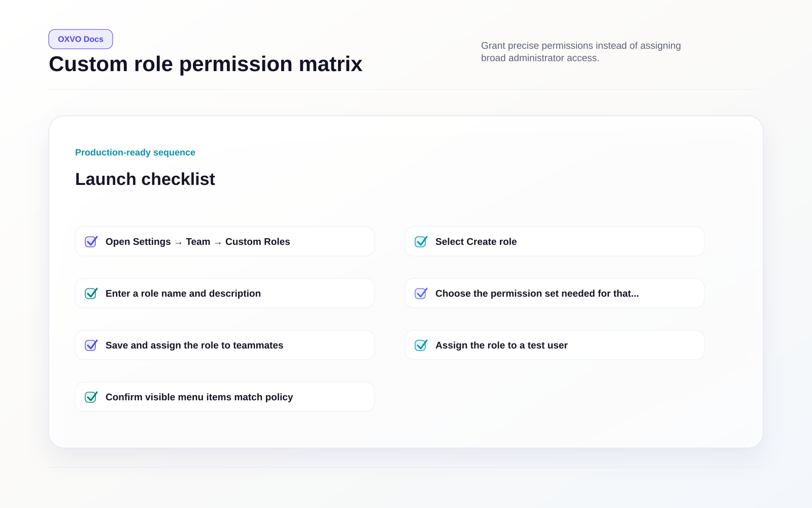The height and width of the screenshot is (508, 812).
Task: Toggle Confirm visible menu items match policy checkbox
Action: pyautogui.click(x=91, y=397)
